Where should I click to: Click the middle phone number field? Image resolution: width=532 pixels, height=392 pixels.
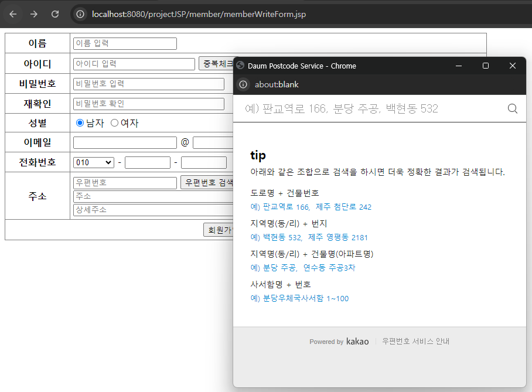pos(148,162)
